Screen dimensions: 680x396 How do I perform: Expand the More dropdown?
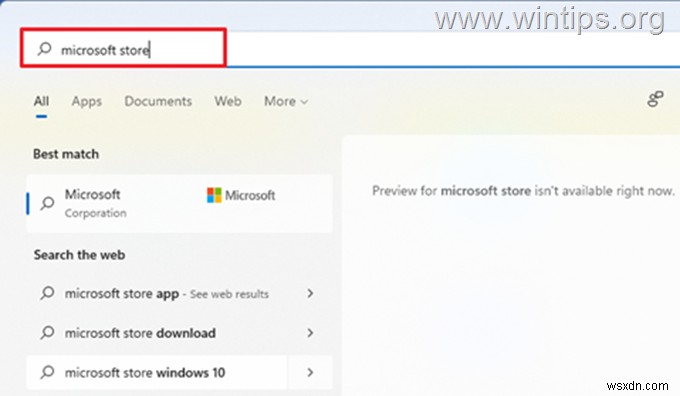[286, 101]
